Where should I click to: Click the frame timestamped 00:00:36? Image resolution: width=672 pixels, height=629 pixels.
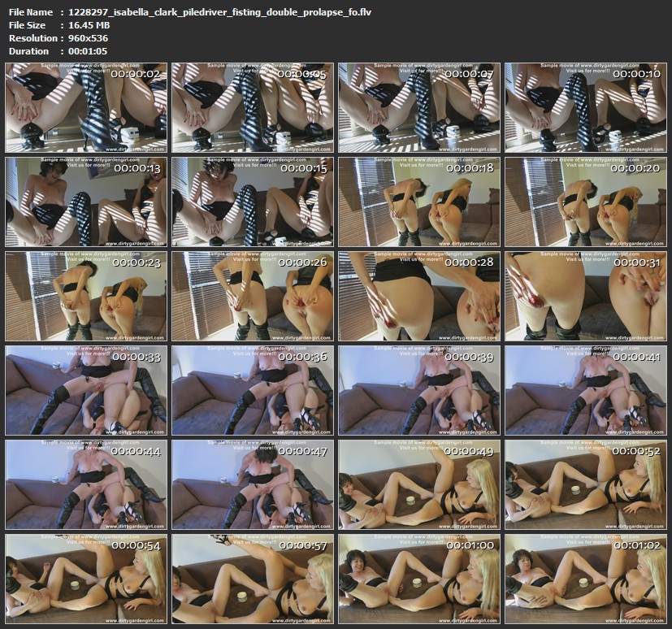pos(252,390)
